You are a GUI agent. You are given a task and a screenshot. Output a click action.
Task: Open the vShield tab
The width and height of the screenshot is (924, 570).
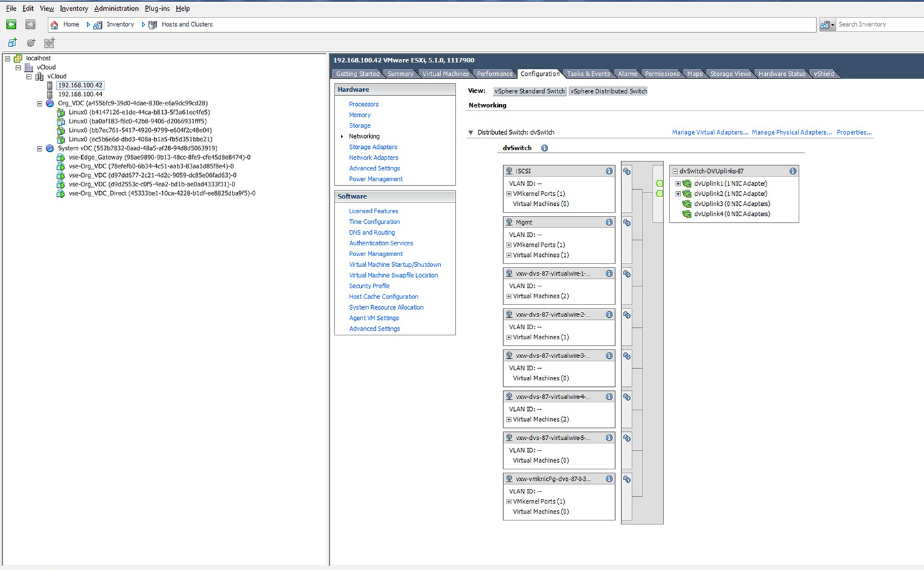point(824,74)
